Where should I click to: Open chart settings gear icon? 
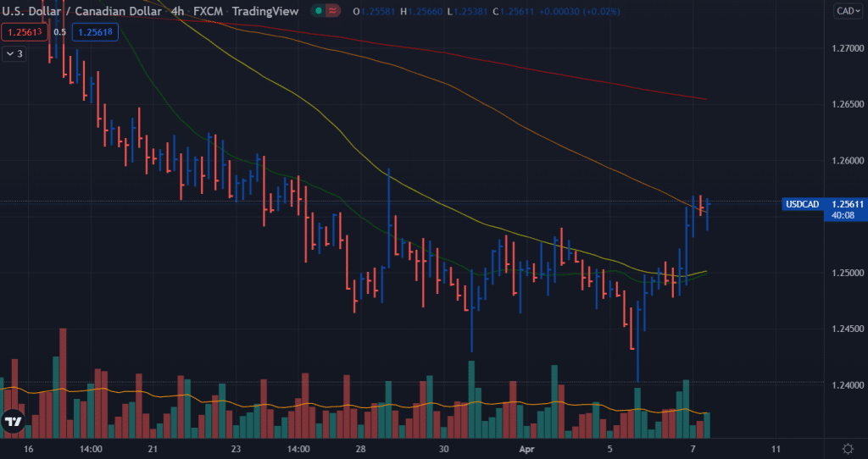click(848, 449)
